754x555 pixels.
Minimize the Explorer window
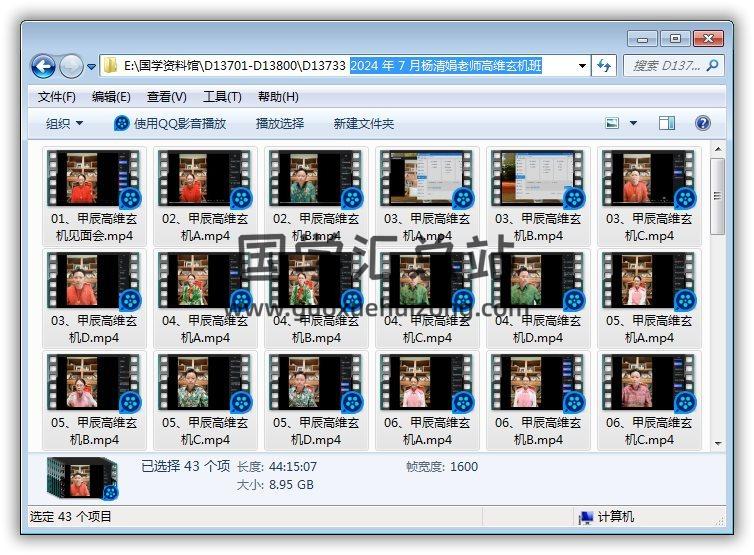(x=642, y=39)
